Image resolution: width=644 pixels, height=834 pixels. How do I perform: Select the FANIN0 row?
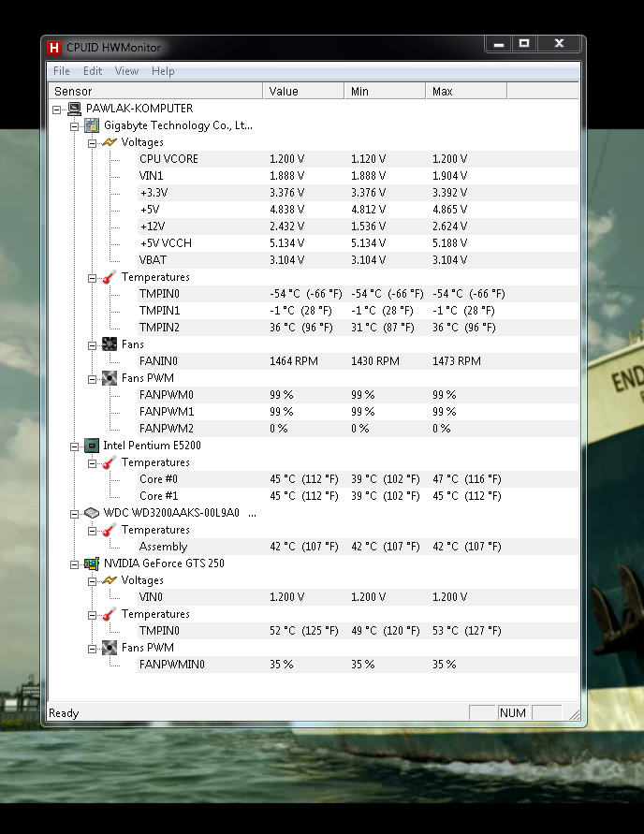358,361
